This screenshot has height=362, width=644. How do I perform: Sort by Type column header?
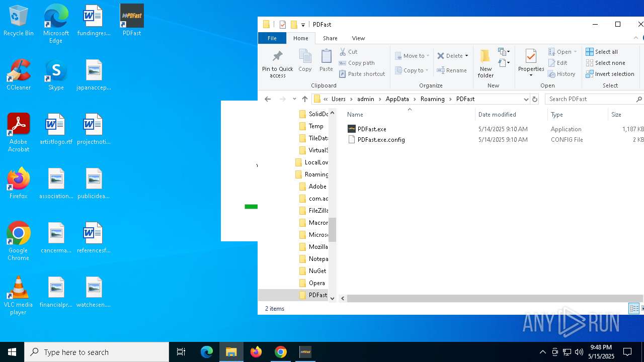tap(556, 115)
